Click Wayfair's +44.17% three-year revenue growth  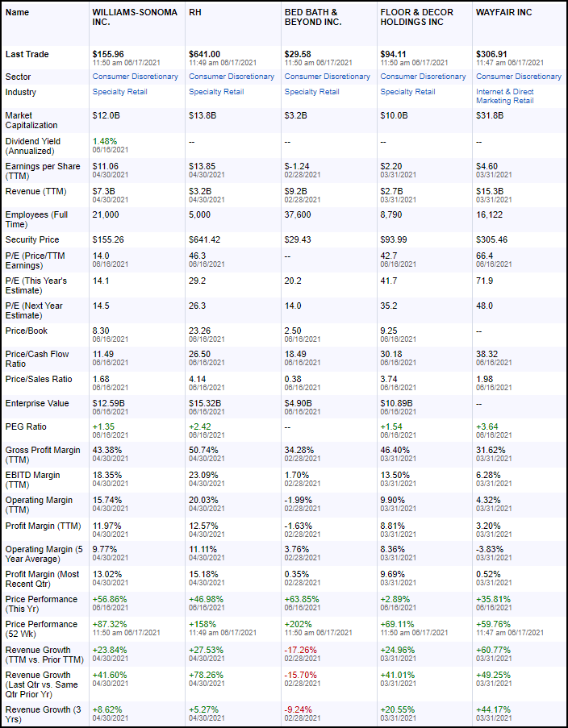493,710
